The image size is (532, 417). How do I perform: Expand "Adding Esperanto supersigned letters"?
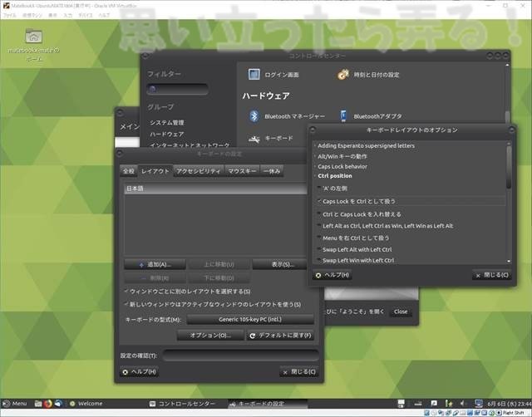pyautogui.click(x=315, y=145)
